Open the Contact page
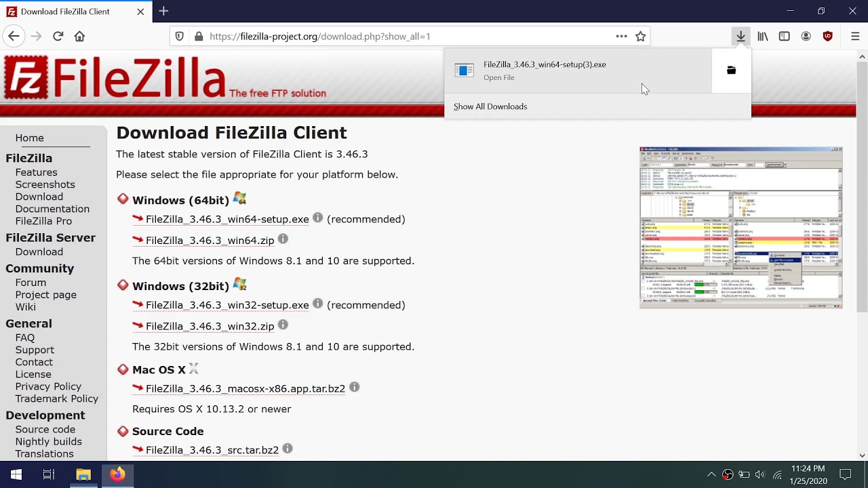 [34, 362]
